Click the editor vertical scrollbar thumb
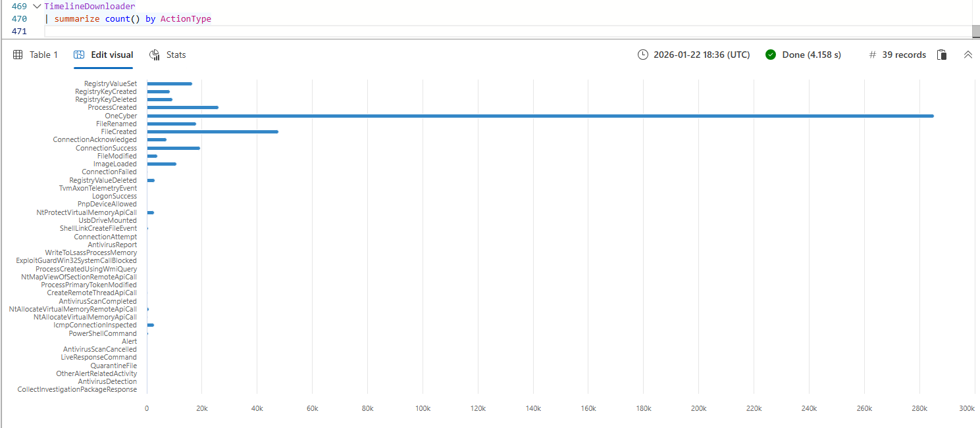Screen dimensions: 980x428 click(x=975, y=31)
